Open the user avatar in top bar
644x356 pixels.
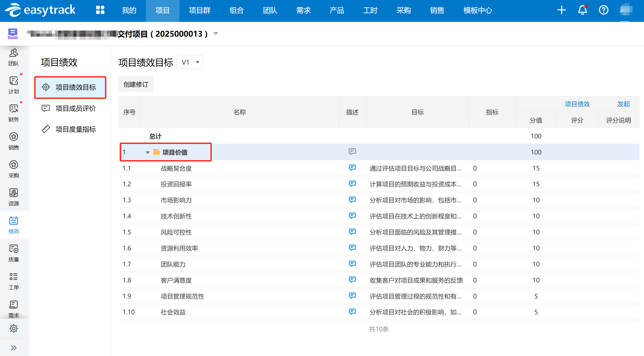(626, 10)
